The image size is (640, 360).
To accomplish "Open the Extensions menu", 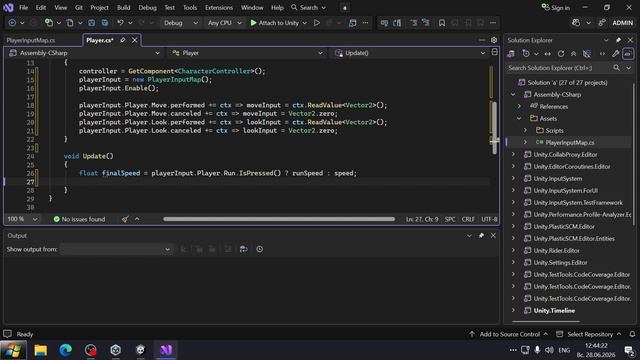I will 219,7.
